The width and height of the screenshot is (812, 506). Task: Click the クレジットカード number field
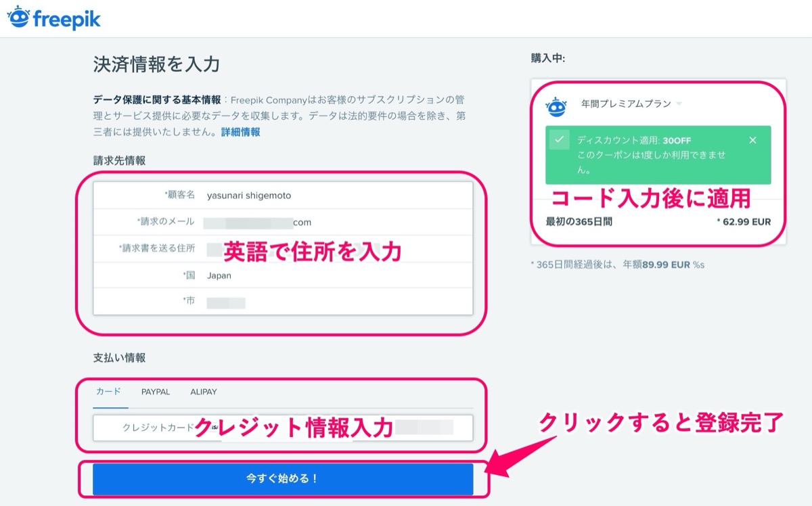(x=283, y=428)
